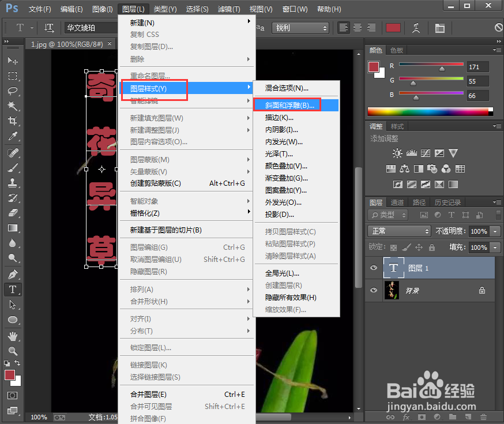Open Layers panel options menu
This screenshot has width=504, height=424.
click(497, 202)
